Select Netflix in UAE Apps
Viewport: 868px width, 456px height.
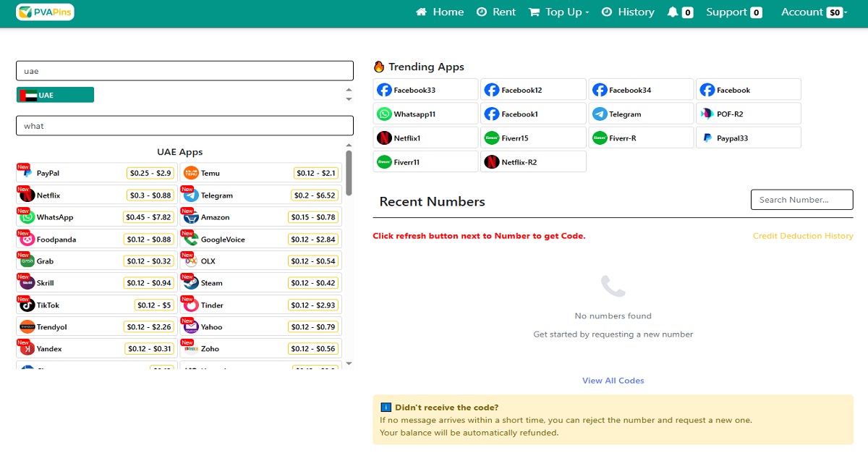97,195
